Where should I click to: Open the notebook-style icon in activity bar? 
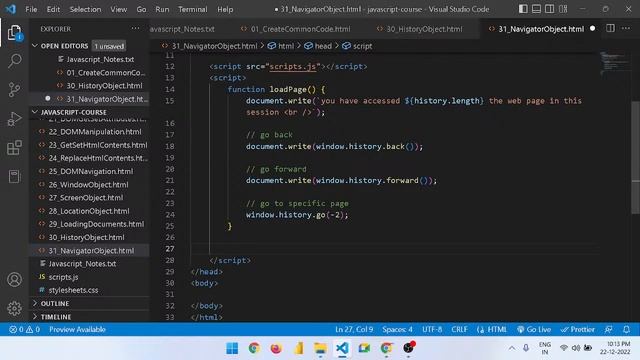pyautogui.click(x=14, y=176)
